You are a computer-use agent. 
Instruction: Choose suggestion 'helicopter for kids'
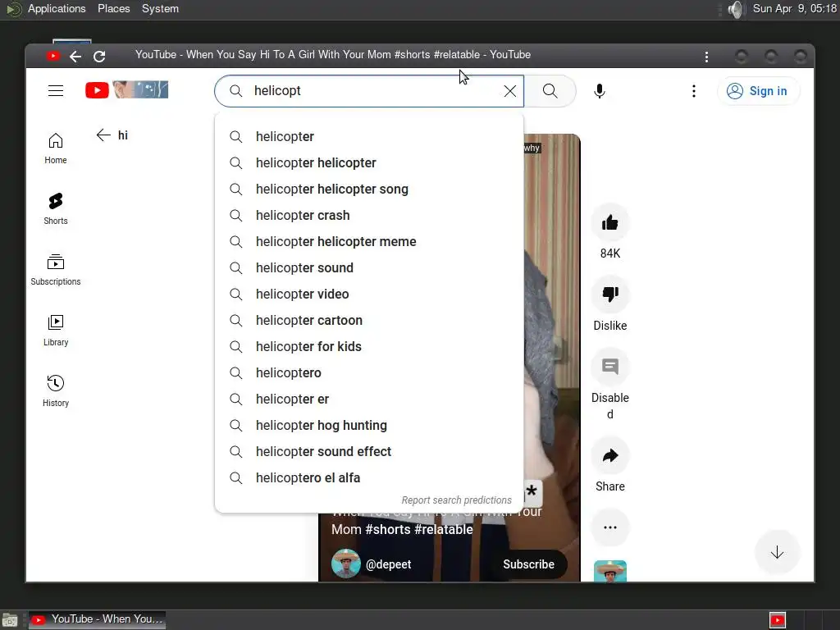pyautogui.click(x=369, y=347)
